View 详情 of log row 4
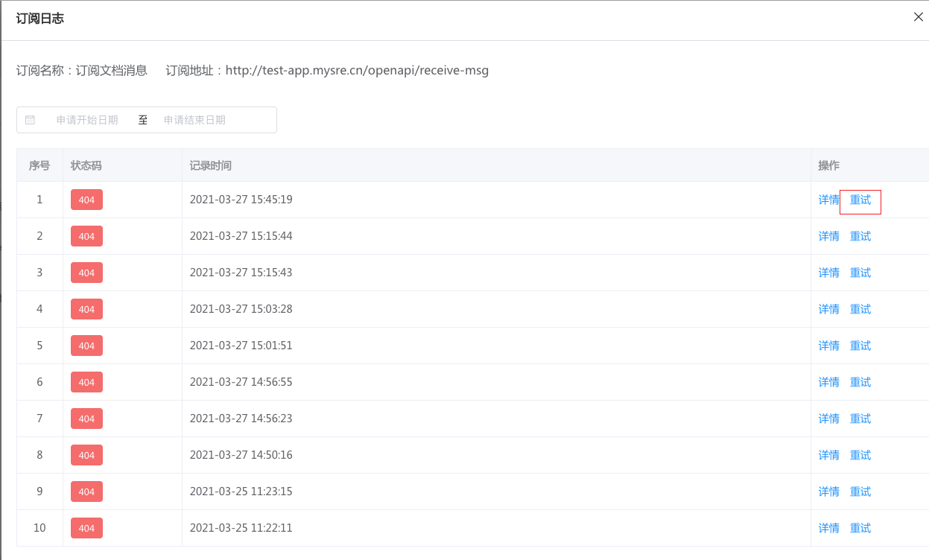 point(828,309)
